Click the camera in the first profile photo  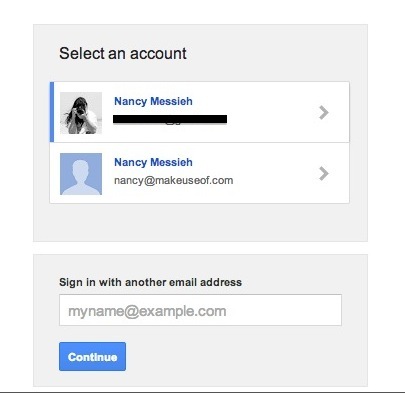[78, 111]
